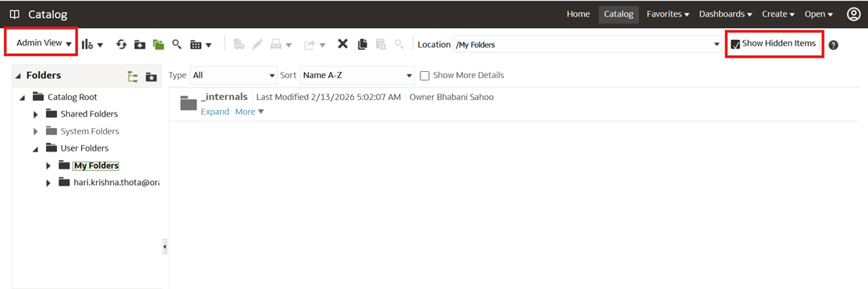Click the pencil Edit icon

click(x=257, y=45)
